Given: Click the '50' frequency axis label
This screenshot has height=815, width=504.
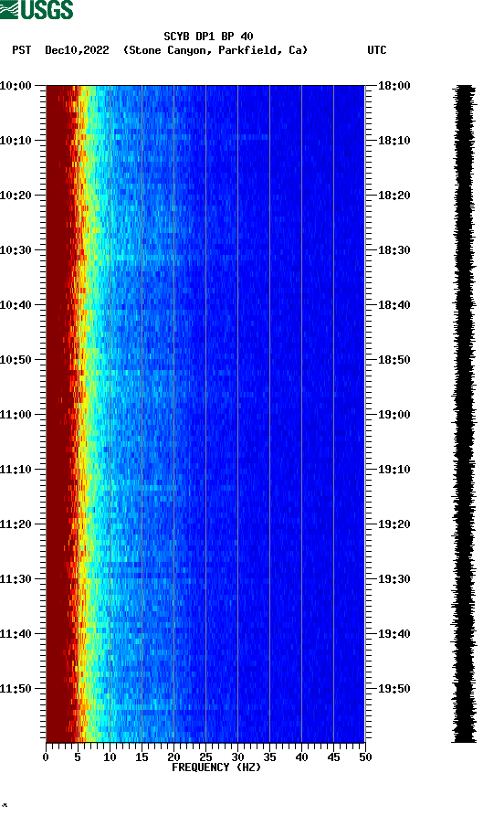Looking at the screenshot, I should (365, 757).
